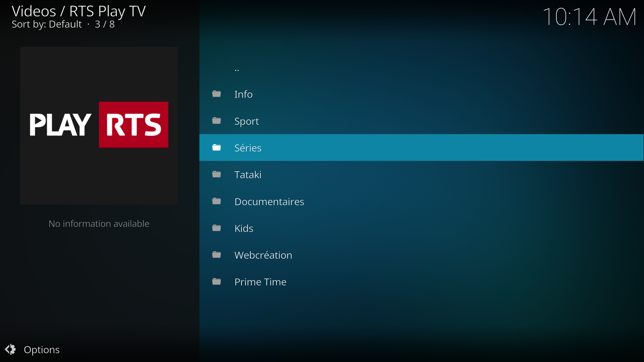The width and height of the screenshot is (644, 362).
Task: Click the folder icon next to Info
Action: [216, 94]
